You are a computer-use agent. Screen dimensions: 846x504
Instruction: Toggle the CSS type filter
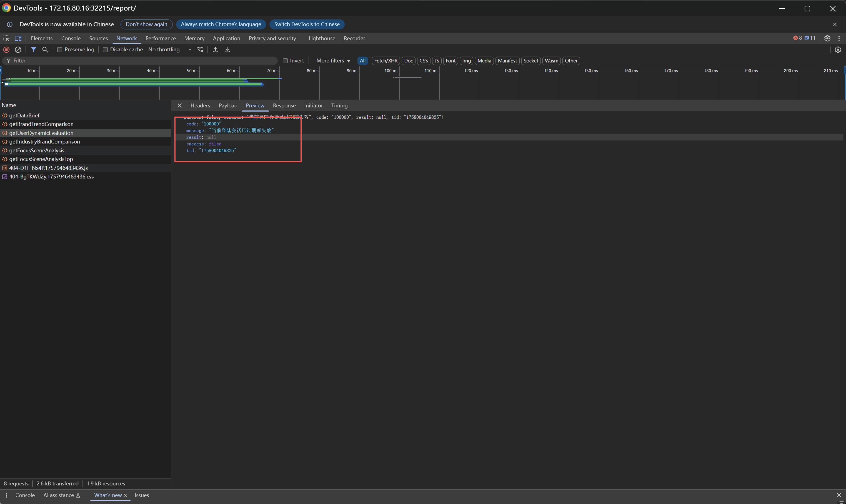coord(424,61)
